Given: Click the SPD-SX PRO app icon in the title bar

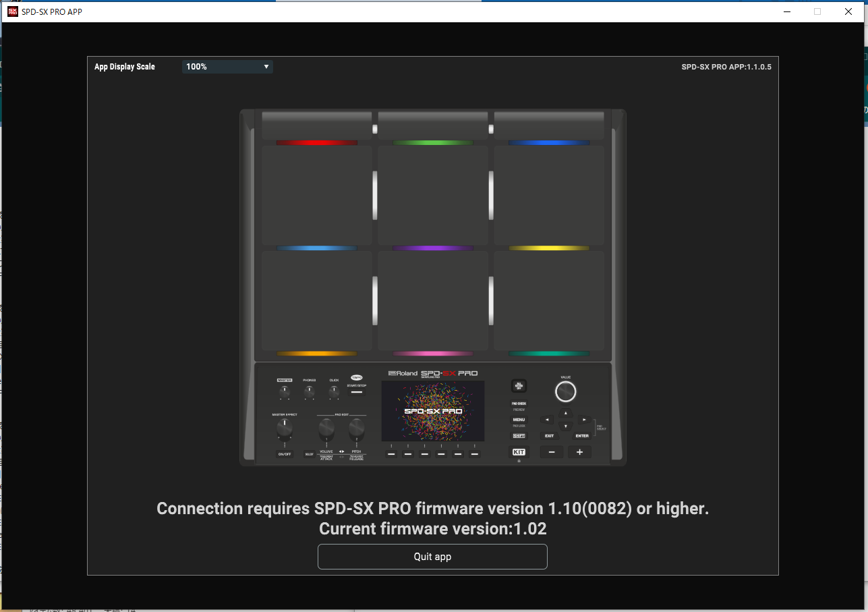Looking at the screenshot, I should coord(11,11).
